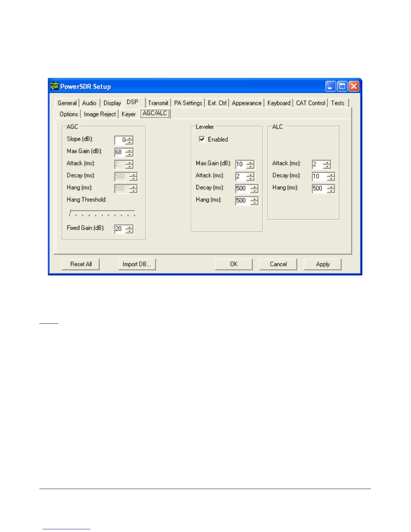This screenshot has width=411, height=532.
Task: Apply the current settings
Action: pos(323,264)
